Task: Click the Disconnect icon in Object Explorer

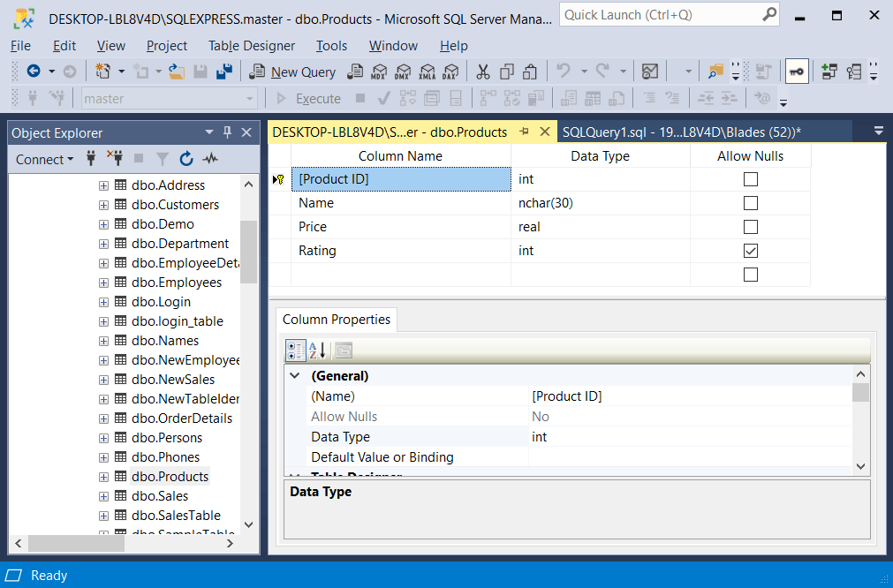Action: [117, 159]
